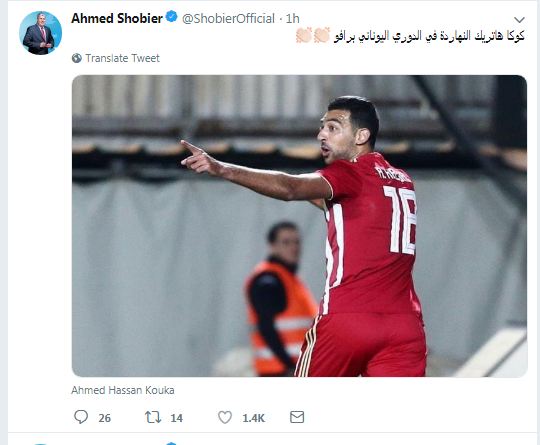Click the retweet count 14

coord(176,418)
